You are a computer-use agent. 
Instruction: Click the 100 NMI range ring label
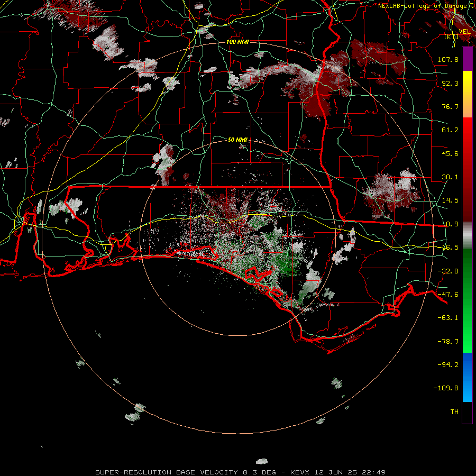237,42
